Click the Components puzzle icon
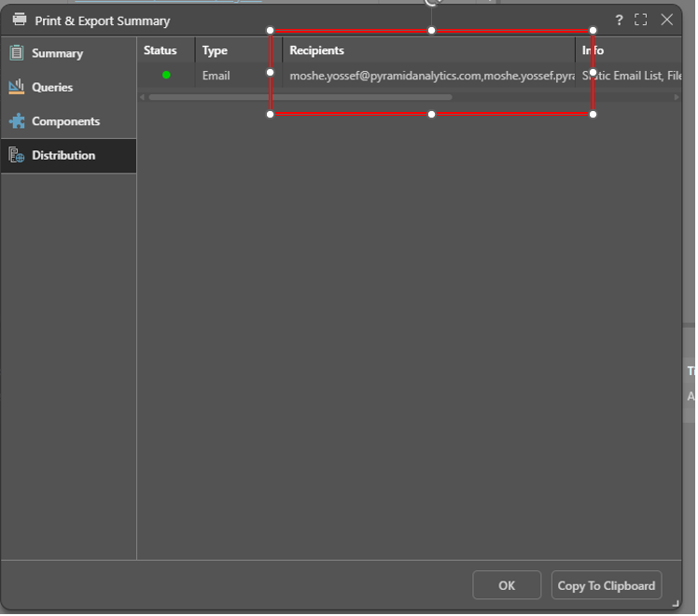 (x=17, y=121)
